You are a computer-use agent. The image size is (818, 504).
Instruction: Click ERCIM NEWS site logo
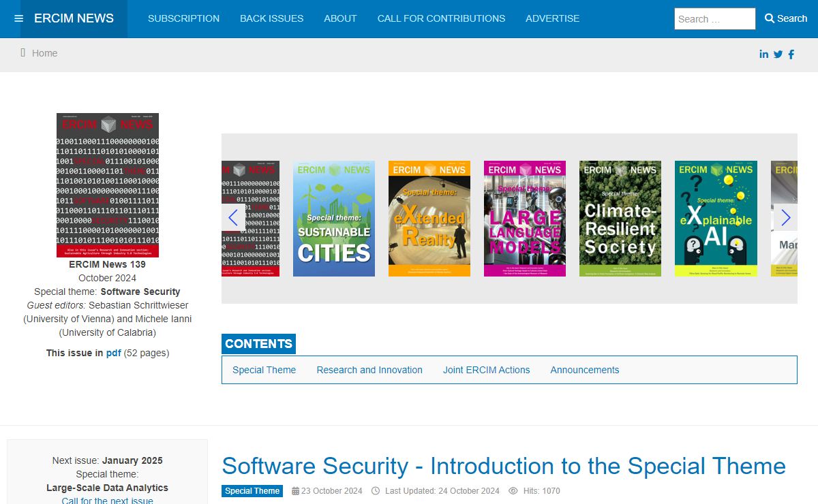(x=74, y=19)
